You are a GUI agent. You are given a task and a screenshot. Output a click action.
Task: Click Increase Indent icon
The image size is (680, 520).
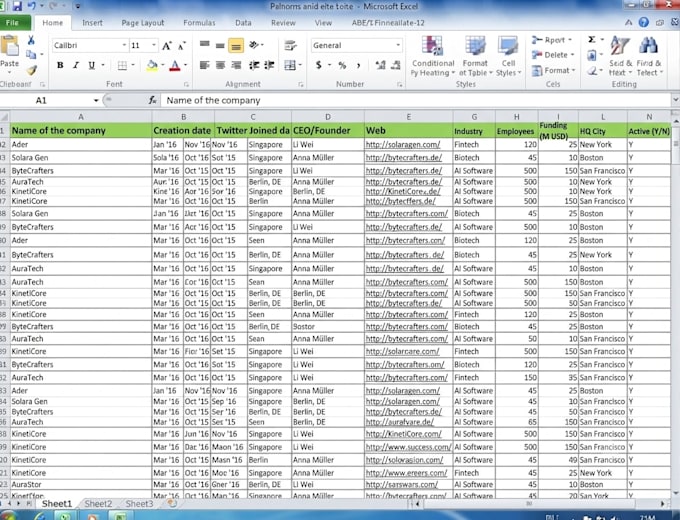[x=269, y=65]
